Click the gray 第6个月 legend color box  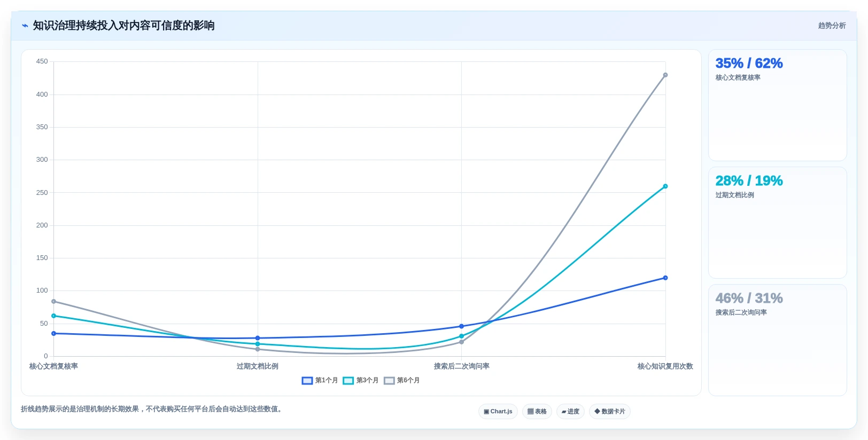tap(389, 381)
